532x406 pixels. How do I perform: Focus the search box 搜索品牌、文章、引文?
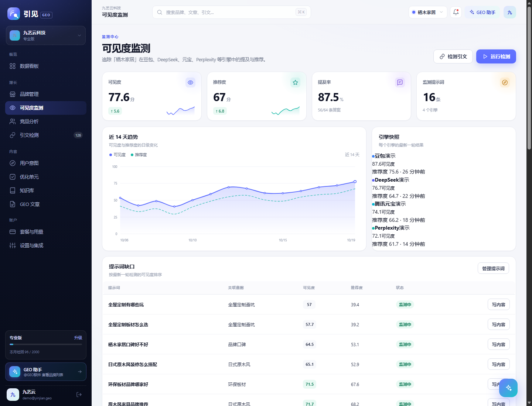coord(232,12)
